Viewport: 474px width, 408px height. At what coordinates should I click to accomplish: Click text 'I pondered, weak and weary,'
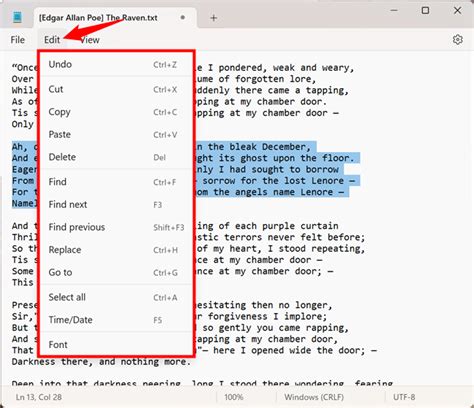click(281, 68)
